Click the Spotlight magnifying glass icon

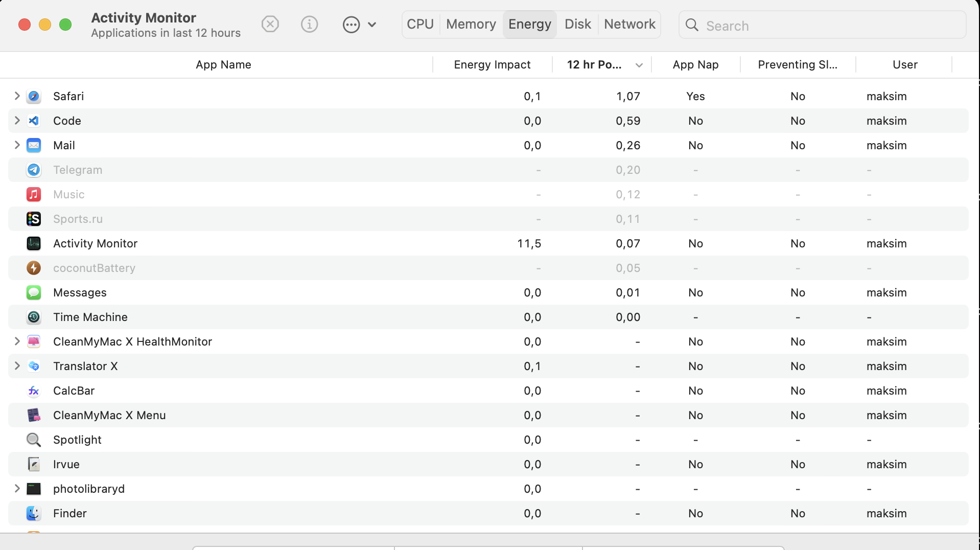34,440
